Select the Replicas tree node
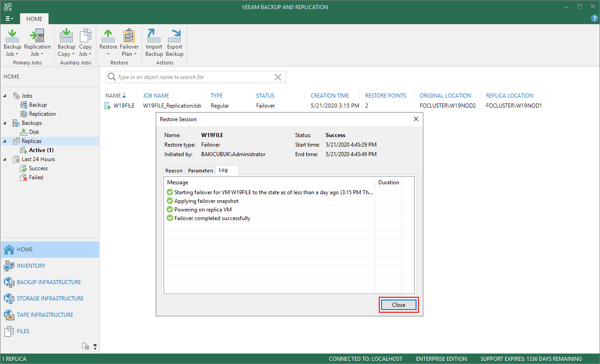600x364 pixels. coord(31,141)
